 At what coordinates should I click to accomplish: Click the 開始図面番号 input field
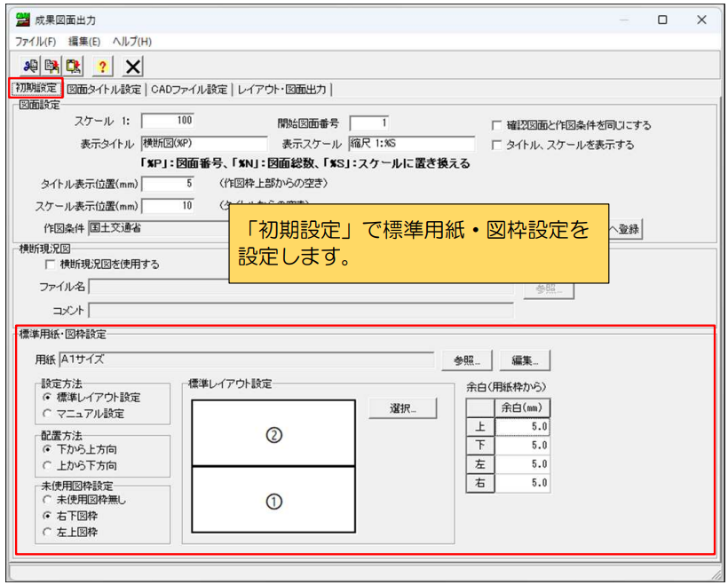pos(369,123)
